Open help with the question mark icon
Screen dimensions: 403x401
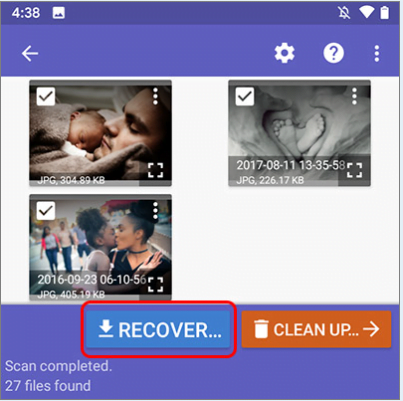[333, 53]
